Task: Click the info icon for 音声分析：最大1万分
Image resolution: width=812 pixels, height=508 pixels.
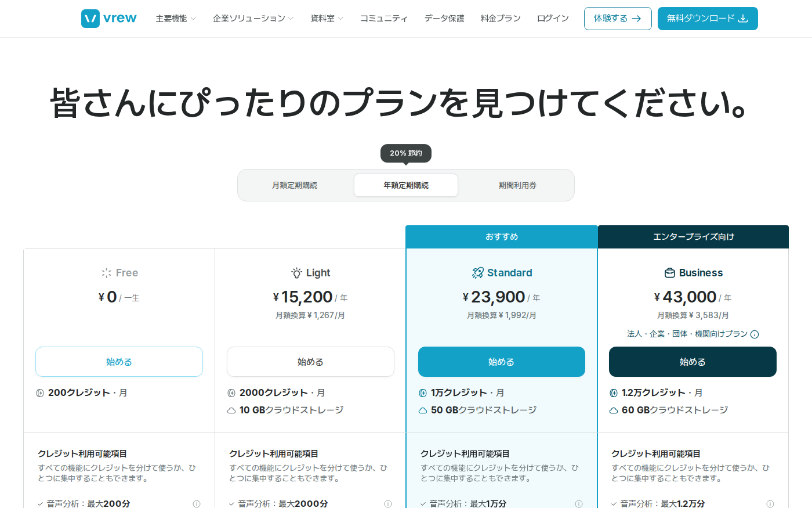Action: (579, 504)
